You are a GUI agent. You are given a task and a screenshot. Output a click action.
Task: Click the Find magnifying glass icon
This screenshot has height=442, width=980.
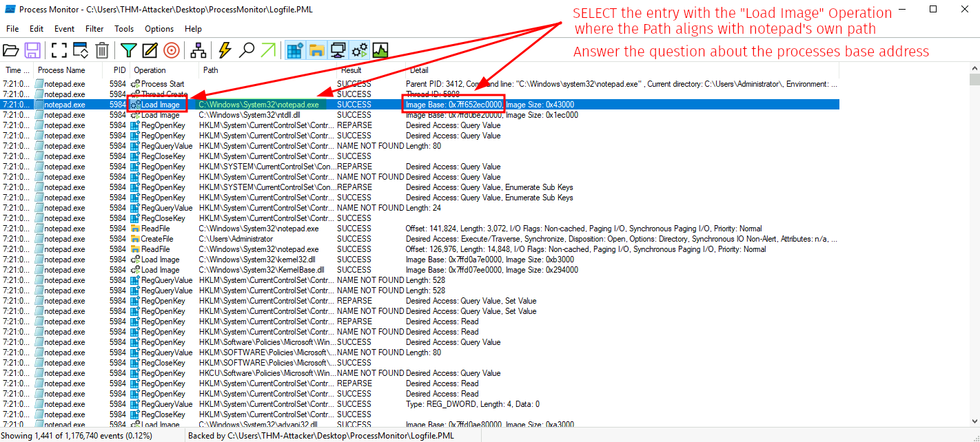coord(247,50)
